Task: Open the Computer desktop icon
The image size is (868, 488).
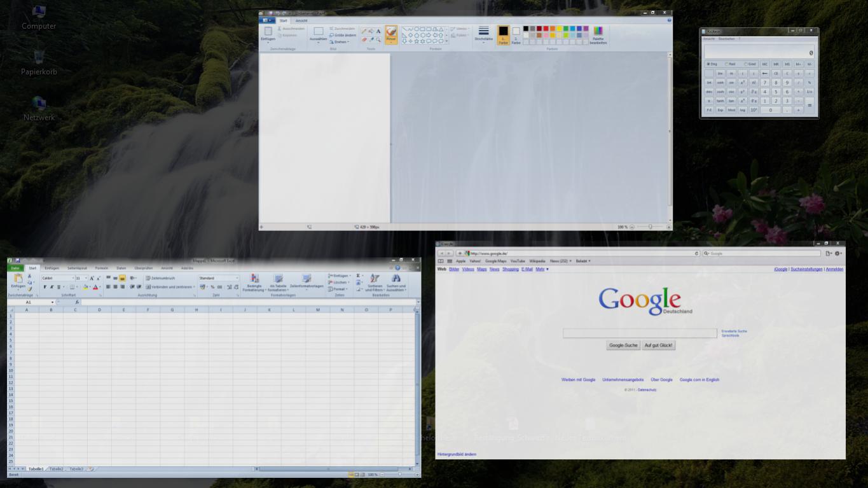Action: tap(39, 17)
